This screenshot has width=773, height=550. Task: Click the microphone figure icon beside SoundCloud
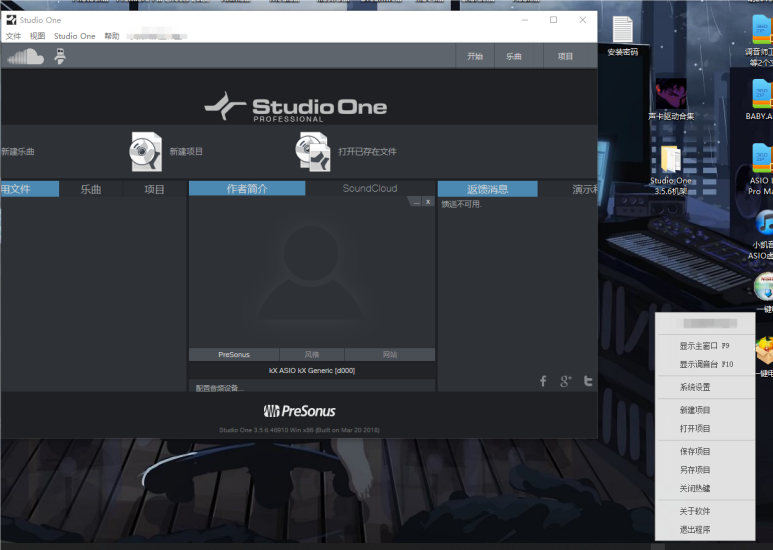[60, 56]
